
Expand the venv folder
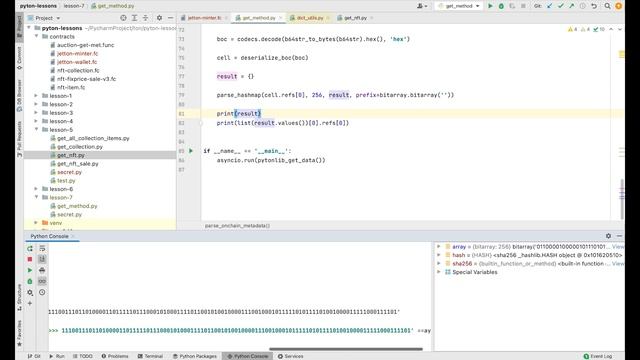(36, 223)
